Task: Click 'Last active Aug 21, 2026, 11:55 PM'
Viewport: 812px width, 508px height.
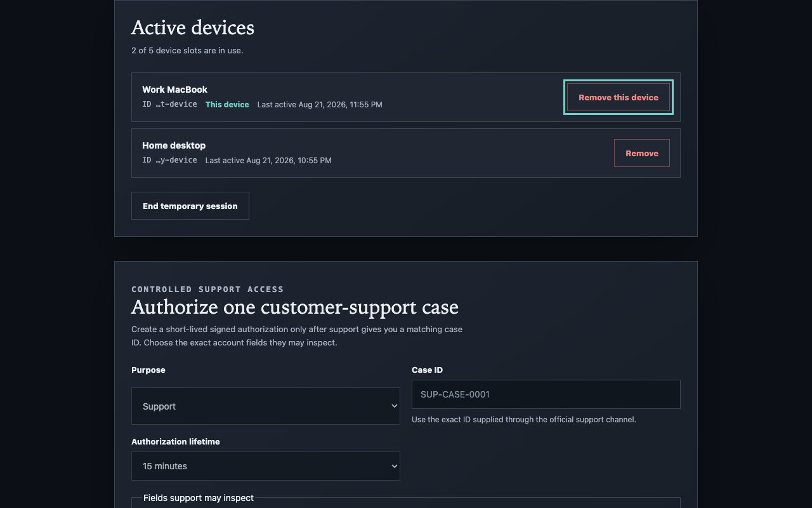Action: (320, 104)
